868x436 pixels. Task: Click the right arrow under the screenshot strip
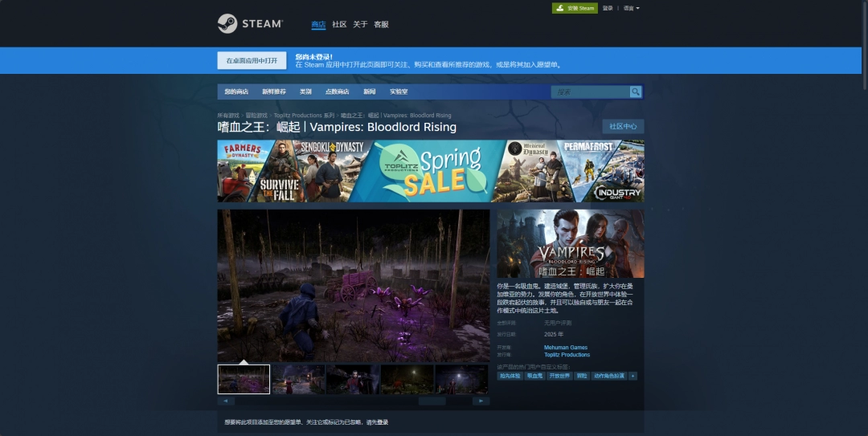tap(481, 401)
